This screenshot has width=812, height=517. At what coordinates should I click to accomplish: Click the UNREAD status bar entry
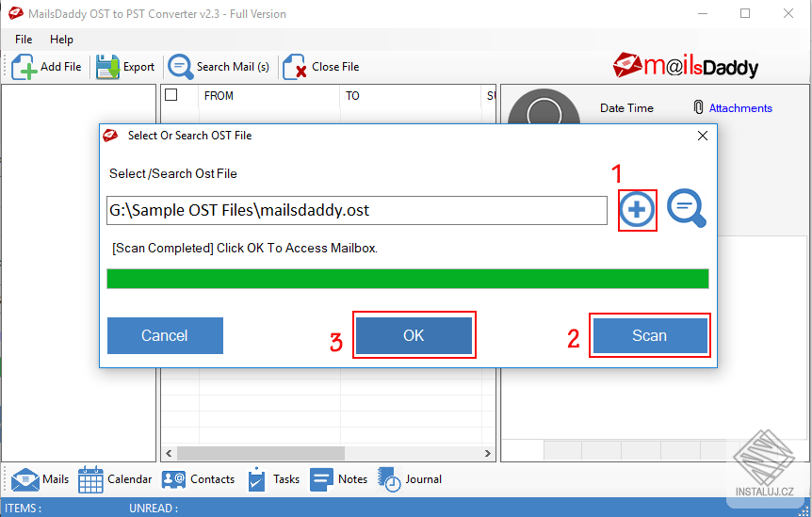click(154, 509)
